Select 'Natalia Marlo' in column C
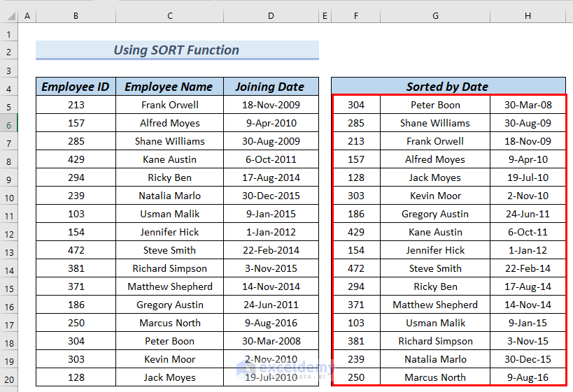Viewport: 573px width, 392px height. [x=169, y=196]
